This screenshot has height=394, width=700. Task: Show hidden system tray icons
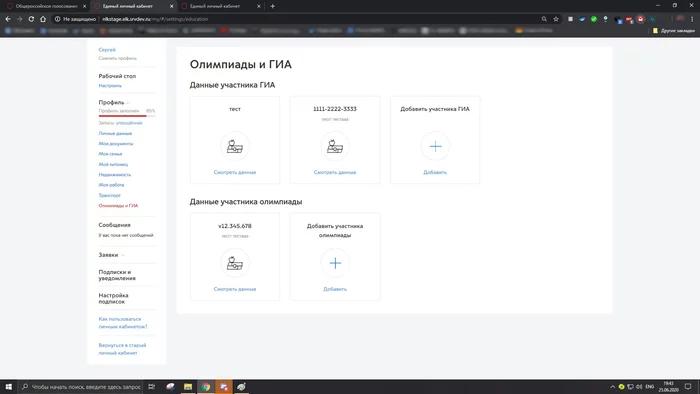point(612,387)
